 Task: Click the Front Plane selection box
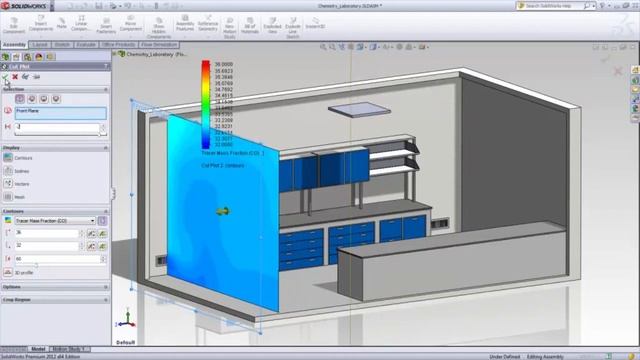[60, 113]
